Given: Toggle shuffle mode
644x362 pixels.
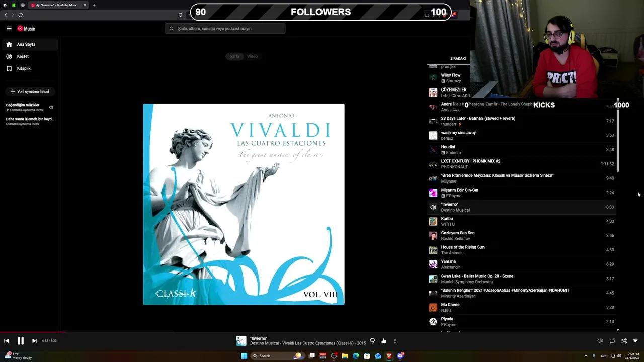Looking at the screenshot, I should point(624,341).
